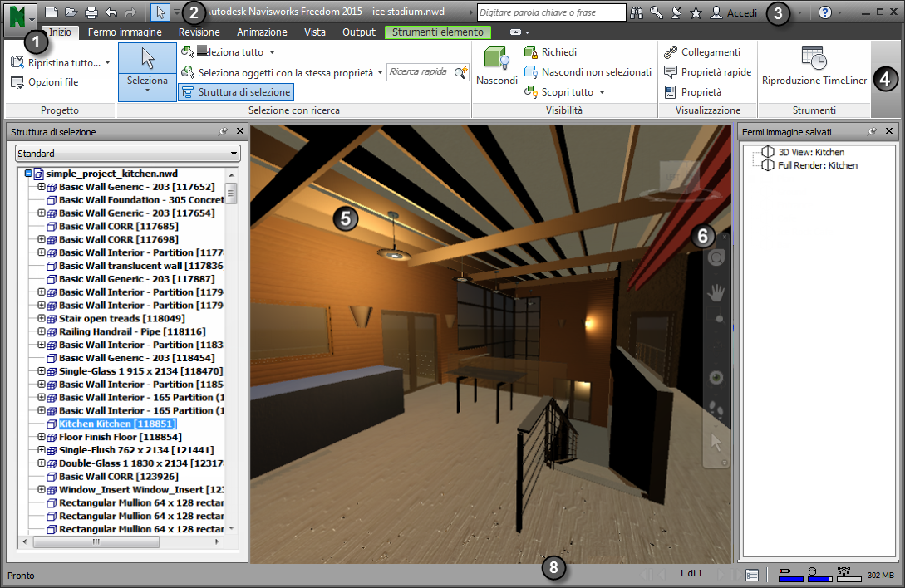The height and width of the screenshot is (588, 905).
Task: Open the Scopri tutto dropdown arrow
Action: coord(602,92)
